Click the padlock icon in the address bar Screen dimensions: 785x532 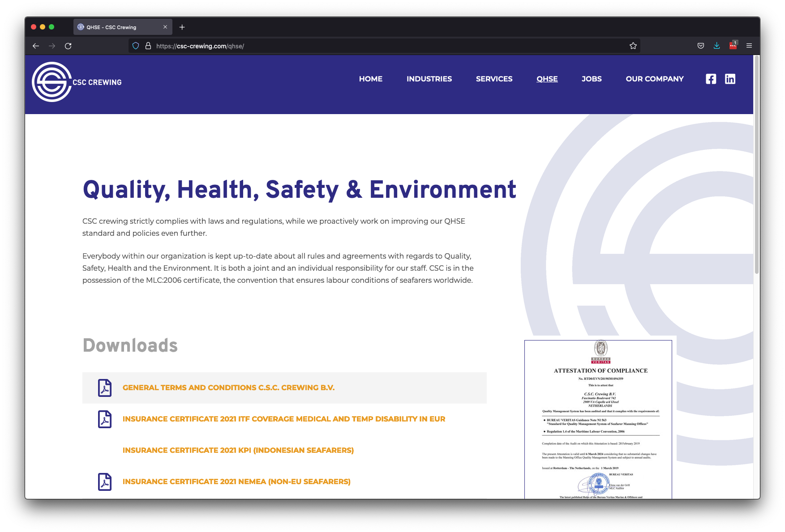(x=148, y=46)
